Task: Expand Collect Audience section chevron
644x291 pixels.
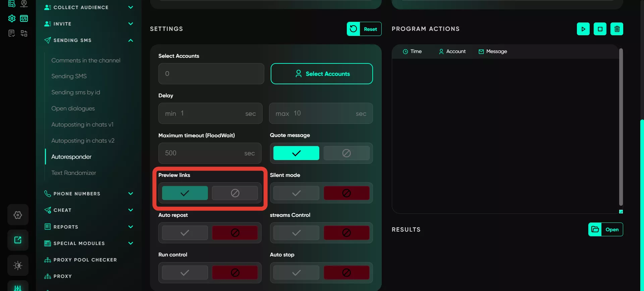Action: point(131,7)
